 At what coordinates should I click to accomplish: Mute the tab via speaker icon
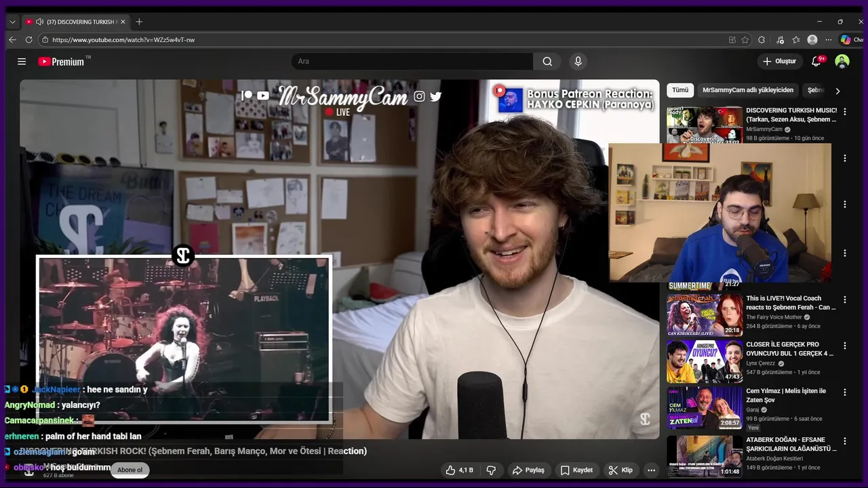39,22
